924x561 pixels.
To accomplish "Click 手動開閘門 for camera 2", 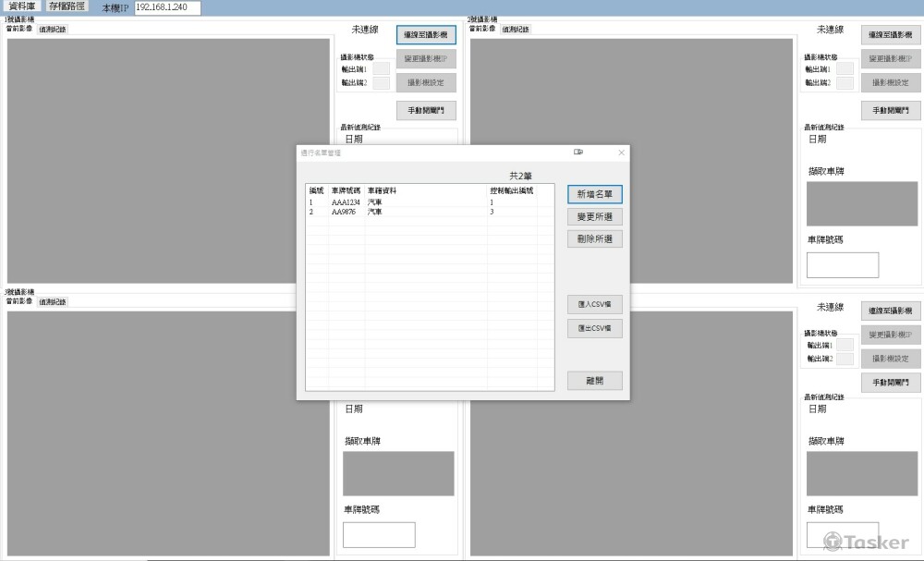I will (x=891, y=111).
